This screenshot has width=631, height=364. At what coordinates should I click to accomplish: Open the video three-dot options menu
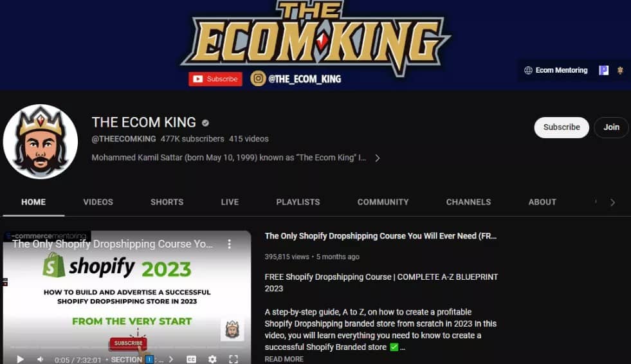[x=229, y=244]
